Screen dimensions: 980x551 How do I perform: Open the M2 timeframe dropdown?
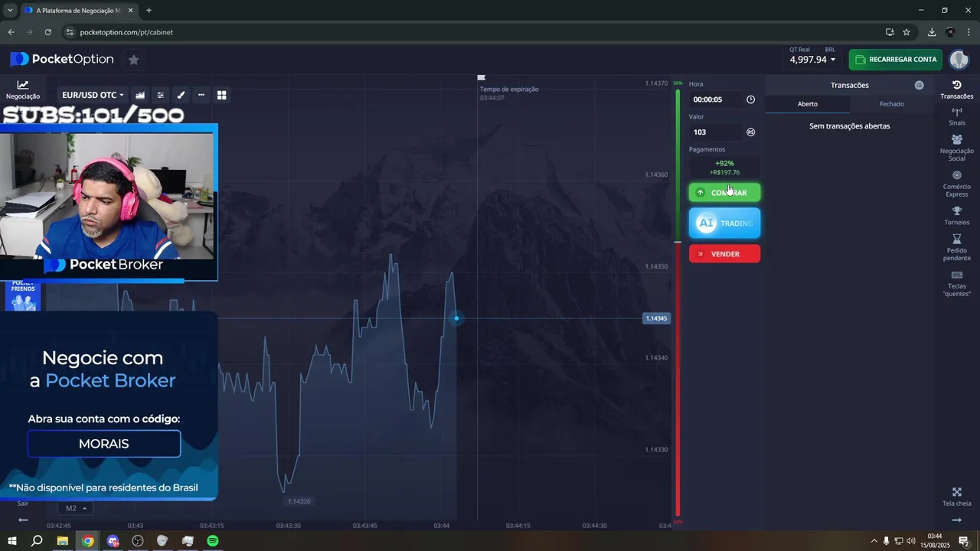[x=75, y=508]
